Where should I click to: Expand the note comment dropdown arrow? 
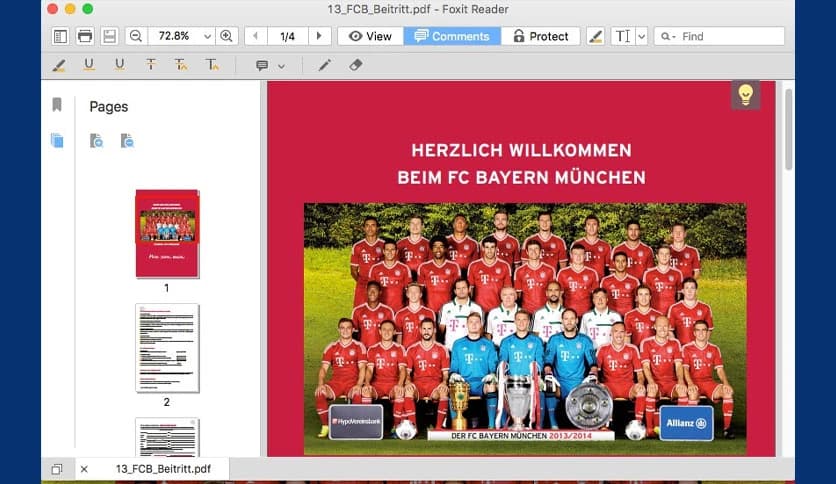281,66
